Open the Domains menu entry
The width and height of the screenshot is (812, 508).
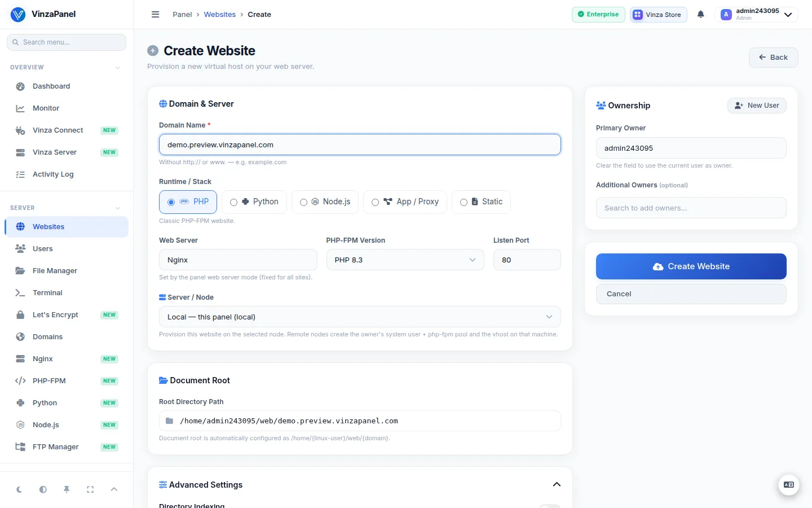[67, 336]
